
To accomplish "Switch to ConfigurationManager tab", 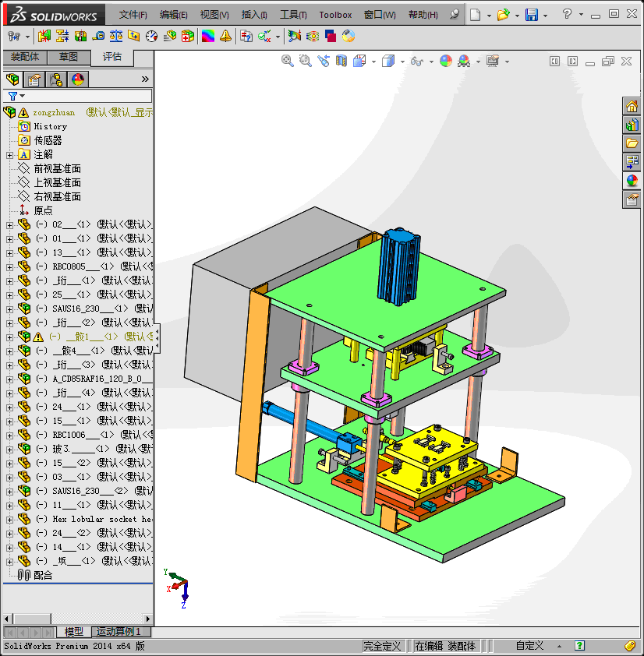I will (x=56, y=79).
